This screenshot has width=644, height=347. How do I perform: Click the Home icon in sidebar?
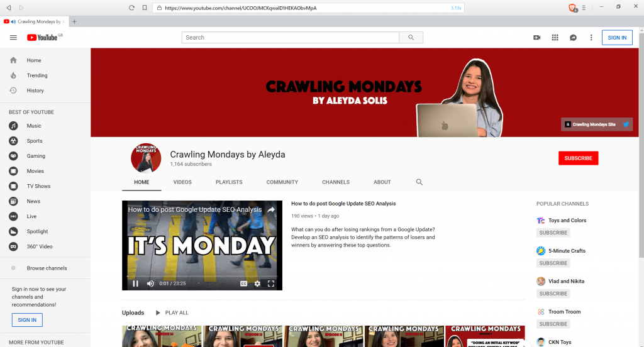[x=13, y=60]
